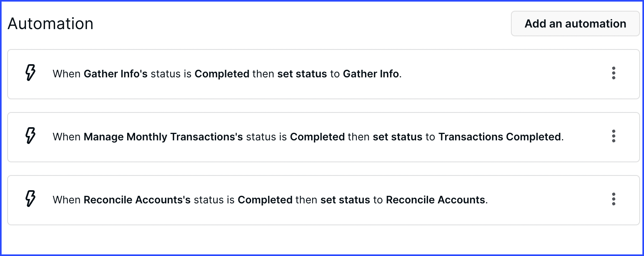The image size is (644, 256).
Task: Select lightning bolt icon of Reconcile Accounts rule
Action: [x=30, y=199]
